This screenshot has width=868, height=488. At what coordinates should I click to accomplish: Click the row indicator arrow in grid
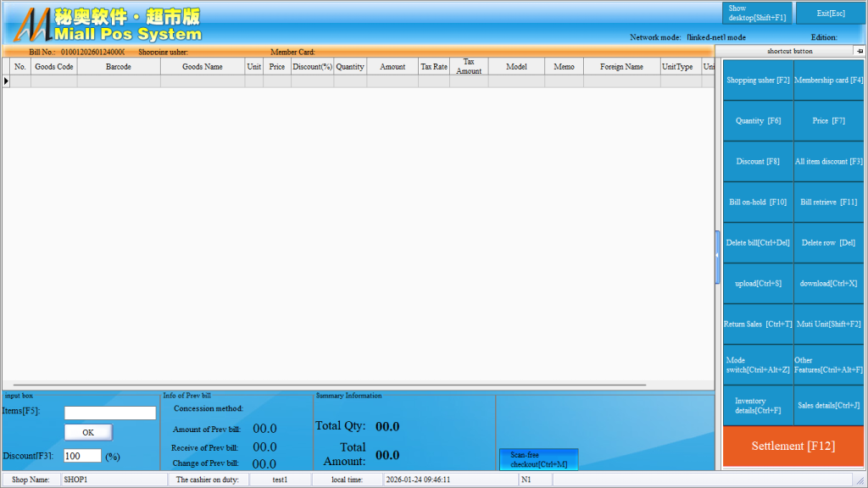pyautogui.click(x=6, y=81)
